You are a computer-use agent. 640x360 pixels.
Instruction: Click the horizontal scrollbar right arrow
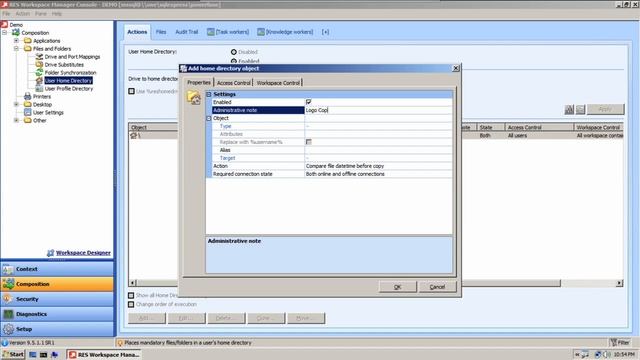(619, 283)
